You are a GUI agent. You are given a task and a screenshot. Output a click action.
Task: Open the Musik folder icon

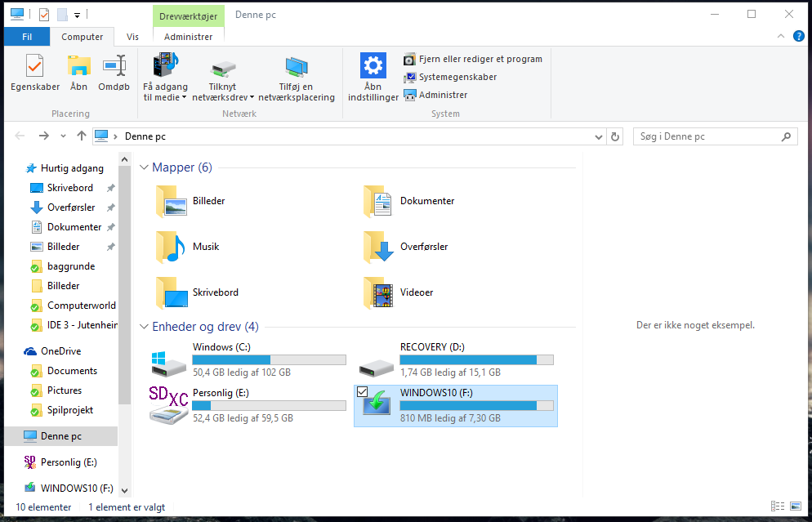point(171,247)
